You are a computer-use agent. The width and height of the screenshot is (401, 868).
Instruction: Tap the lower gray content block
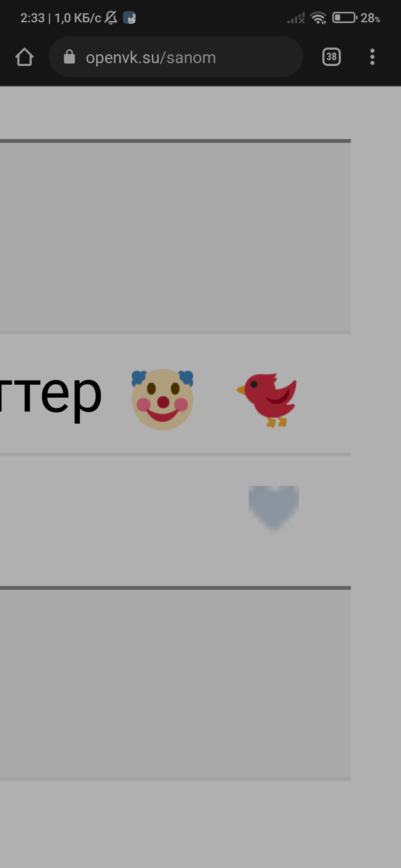(175, 683)
